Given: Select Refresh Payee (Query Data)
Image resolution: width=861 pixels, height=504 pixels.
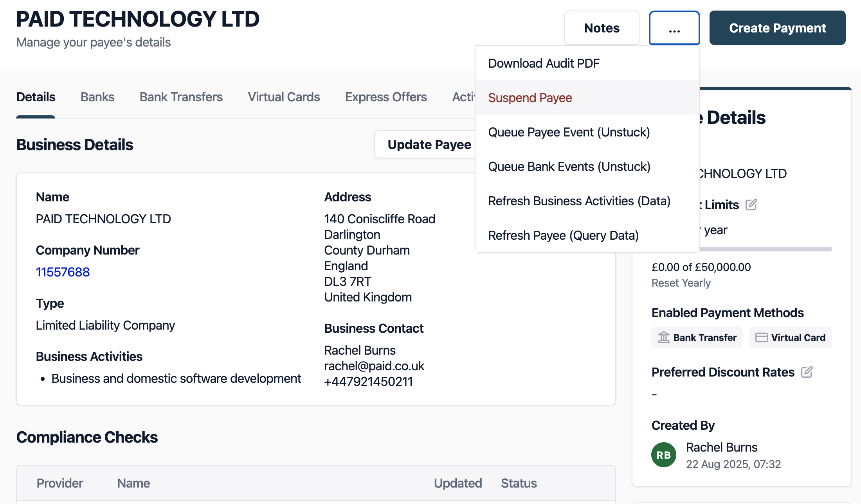Looking at the screenshot, I should pos(587,235).
